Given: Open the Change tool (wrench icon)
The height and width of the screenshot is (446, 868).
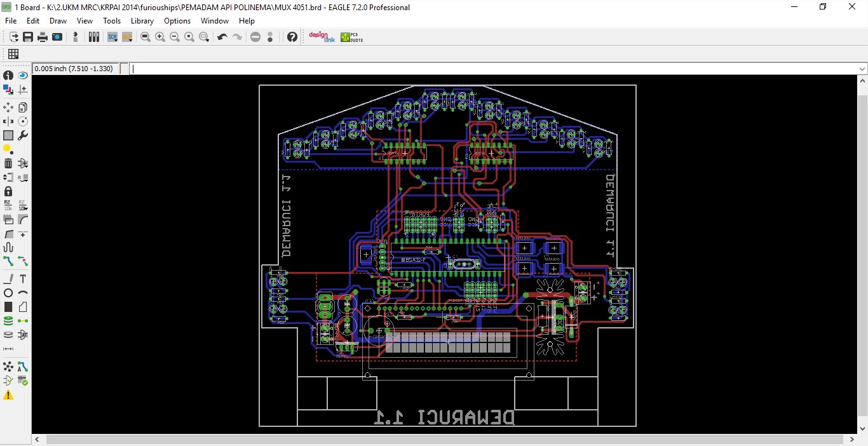Looking at the screenshot, I should [x=23, y=135].
